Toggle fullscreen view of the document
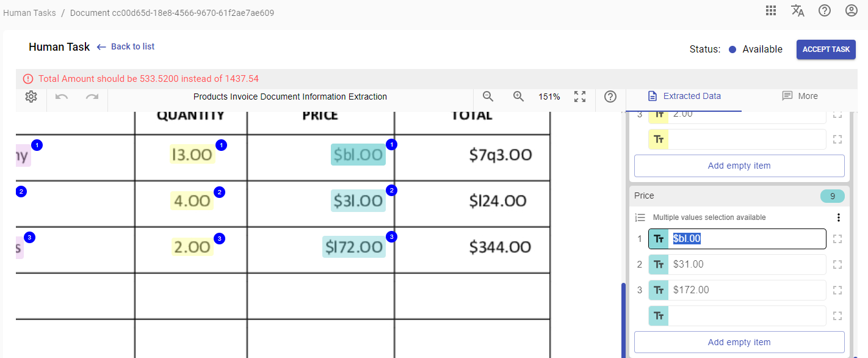The height and width of the screenshot is (358, 868). pyautogui.click(x=580, y=97)
